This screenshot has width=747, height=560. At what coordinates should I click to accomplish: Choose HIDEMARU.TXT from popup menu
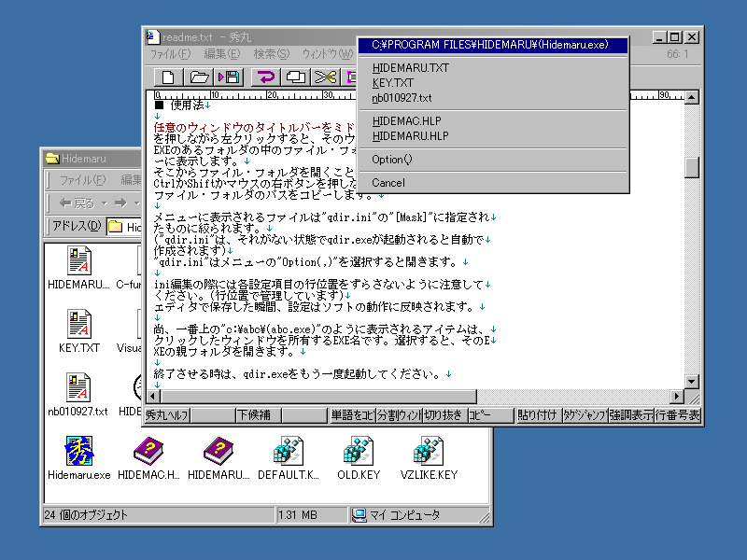tap(493, 67)
